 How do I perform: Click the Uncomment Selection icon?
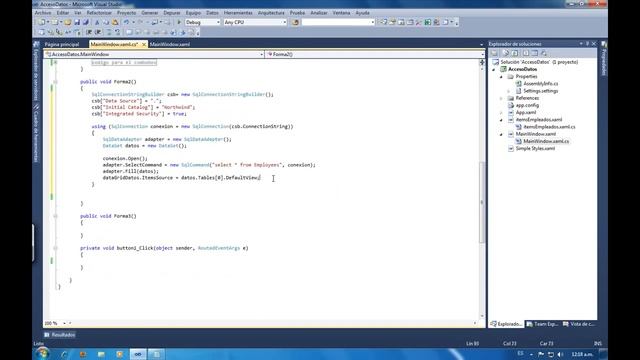[x=118, y=32]
